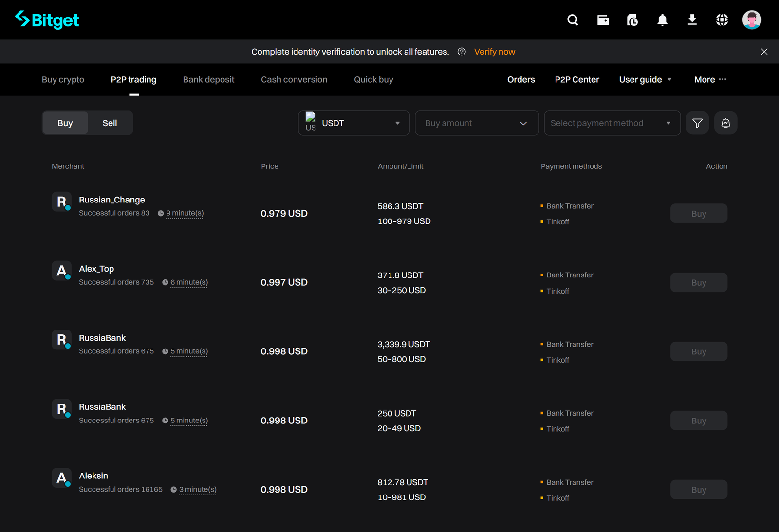Open the app download icon in the top bar
Image resolution: width=779 pixels, height=532 pixels.
coord(692,19)
